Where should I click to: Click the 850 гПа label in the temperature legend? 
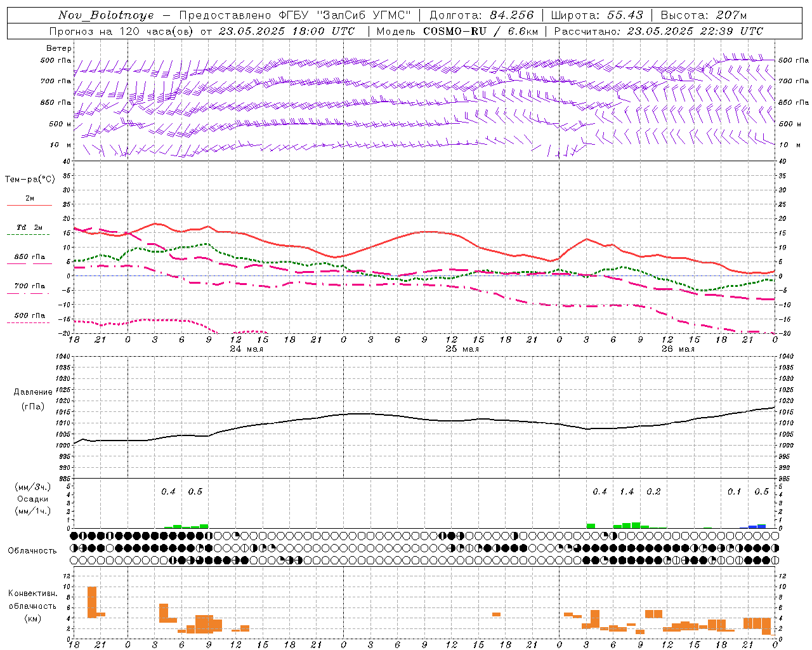30,257
